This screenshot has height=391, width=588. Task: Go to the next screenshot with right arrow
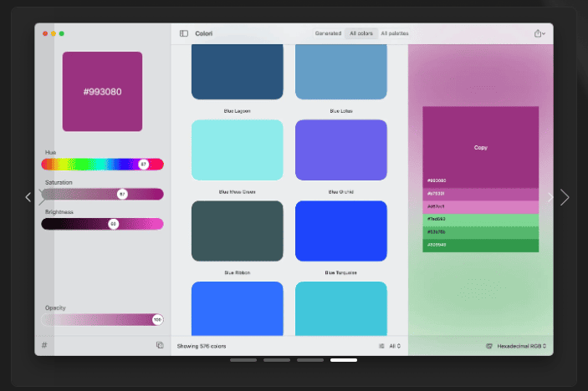pos(565,197)
